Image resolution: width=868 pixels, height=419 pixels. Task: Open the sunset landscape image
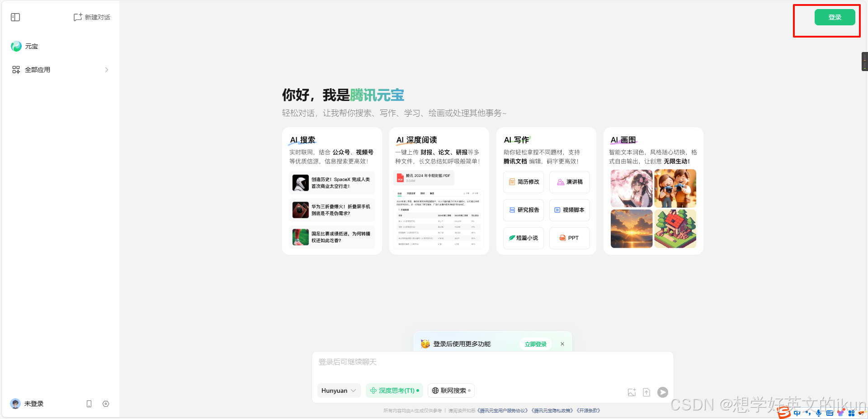632,229
